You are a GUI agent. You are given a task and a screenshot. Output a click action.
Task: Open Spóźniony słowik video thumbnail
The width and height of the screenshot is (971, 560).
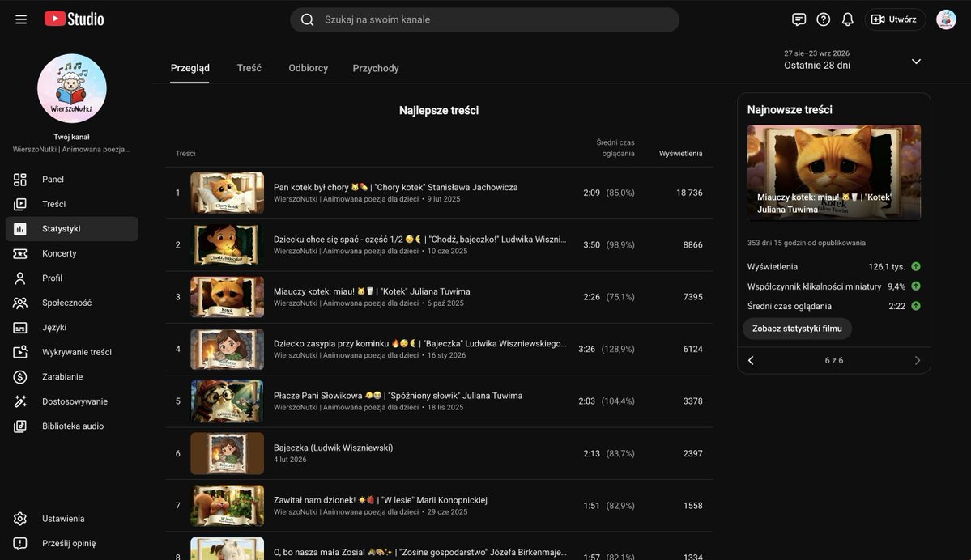228,401
